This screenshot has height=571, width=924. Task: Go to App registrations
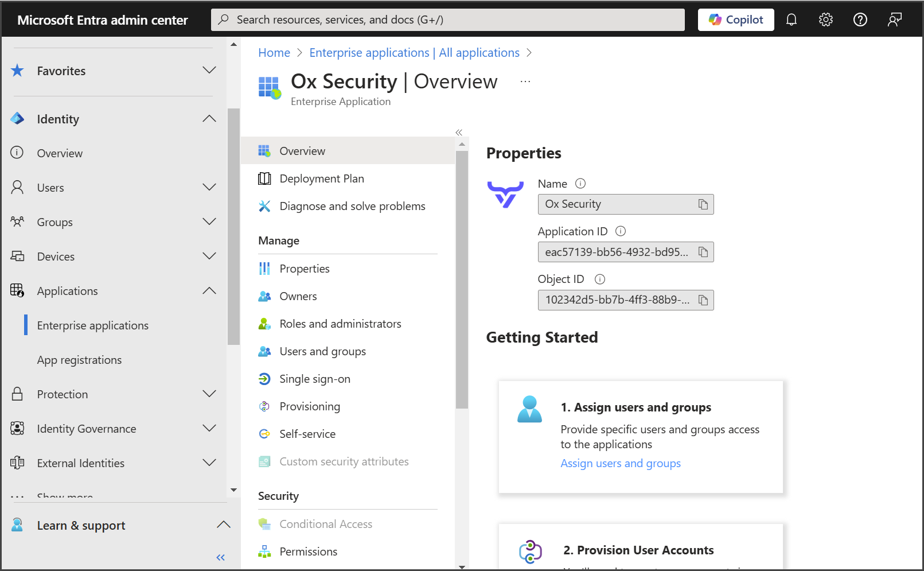pos(79,360)
